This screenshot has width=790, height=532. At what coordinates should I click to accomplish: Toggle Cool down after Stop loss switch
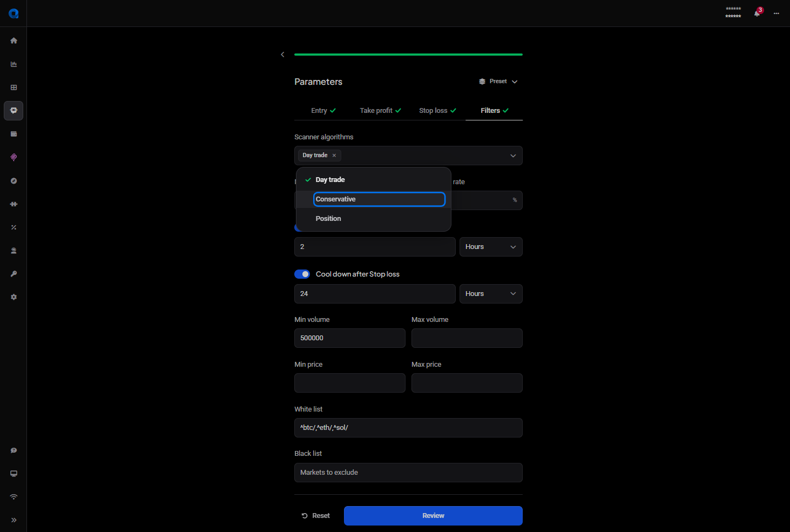coord(302,274)
